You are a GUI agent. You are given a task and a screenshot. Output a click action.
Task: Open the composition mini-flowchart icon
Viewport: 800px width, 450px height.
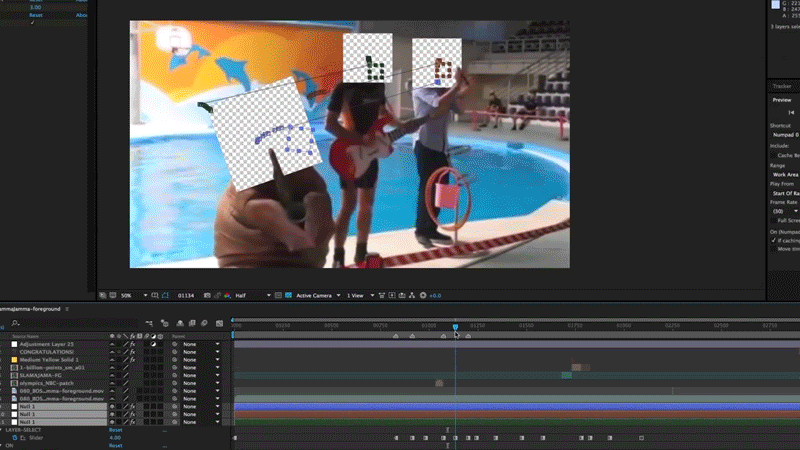pyautogui.click(x=149, y=323)
